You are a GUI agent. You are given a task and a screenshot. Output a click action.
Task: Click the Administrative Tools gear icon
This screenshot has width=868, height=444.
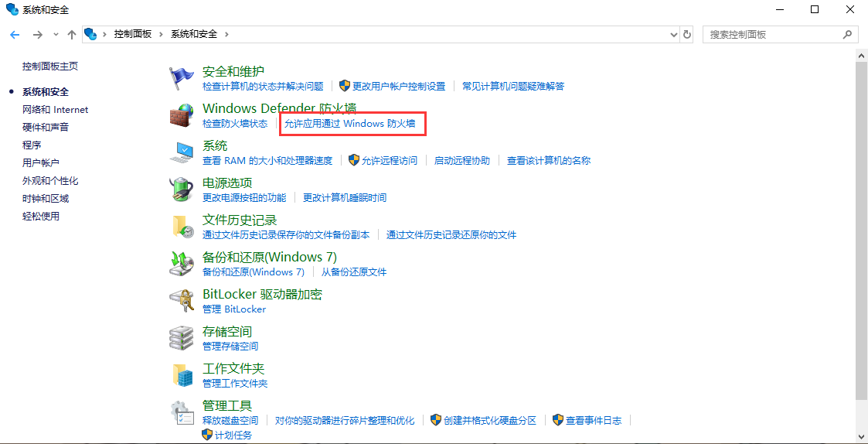pyautogui.click(x=182, y=412)
